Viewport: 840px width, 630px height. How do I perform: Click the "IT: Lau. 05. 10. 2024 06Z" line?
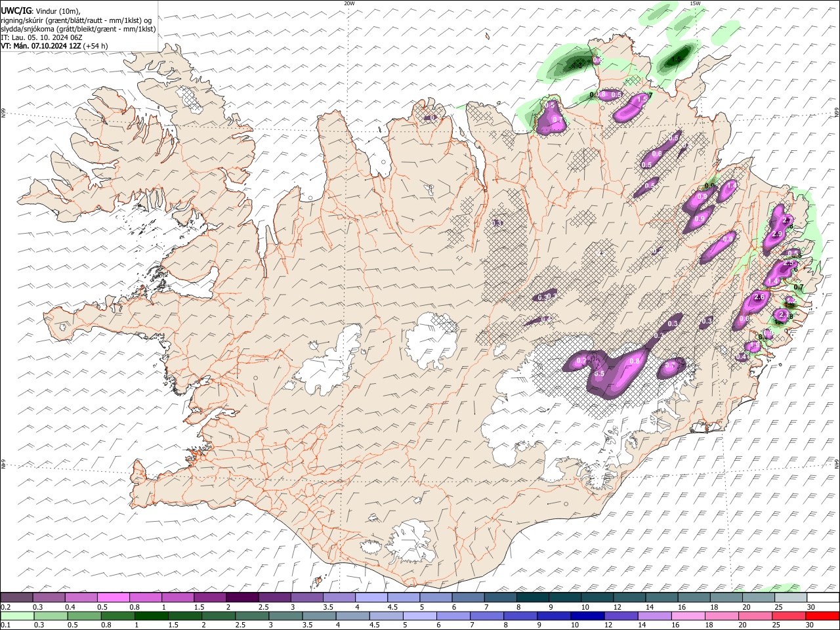[x=41, y=37]
